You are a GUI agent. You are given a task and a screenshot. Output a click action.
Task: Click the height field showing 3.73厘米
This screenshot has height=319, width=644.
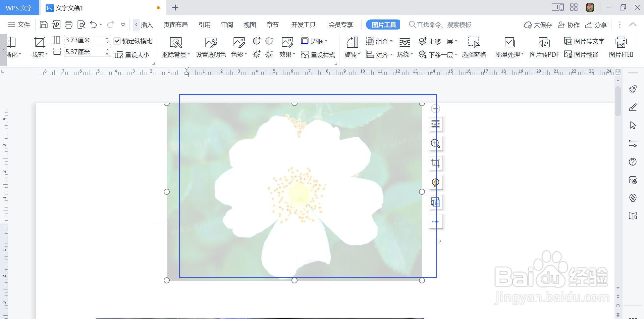coord(84,40)
